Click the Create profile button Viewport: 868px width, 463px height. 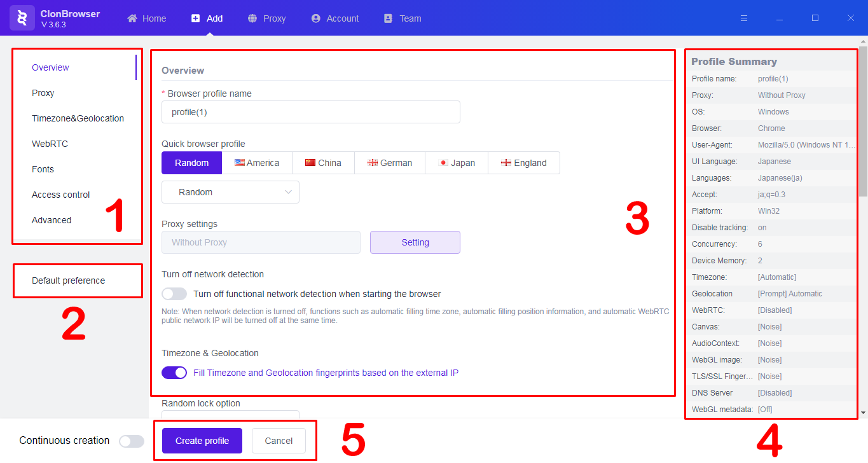[x=202, y=441]
